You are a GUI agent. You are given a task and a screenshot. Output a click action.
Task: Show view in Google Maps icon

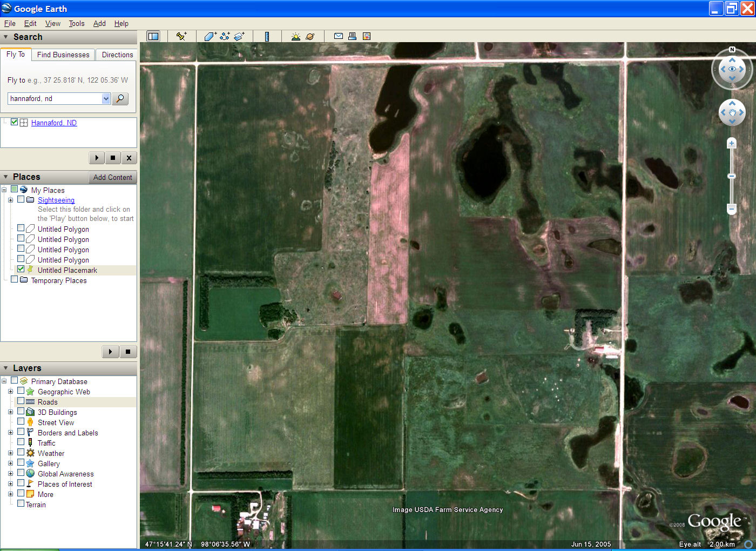coord(367,36)
